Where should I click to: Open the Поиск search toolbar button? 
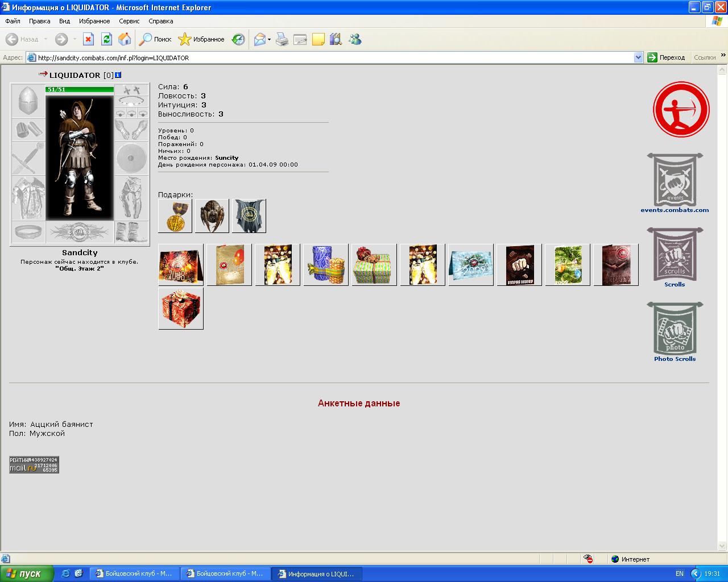pos(156,39)
